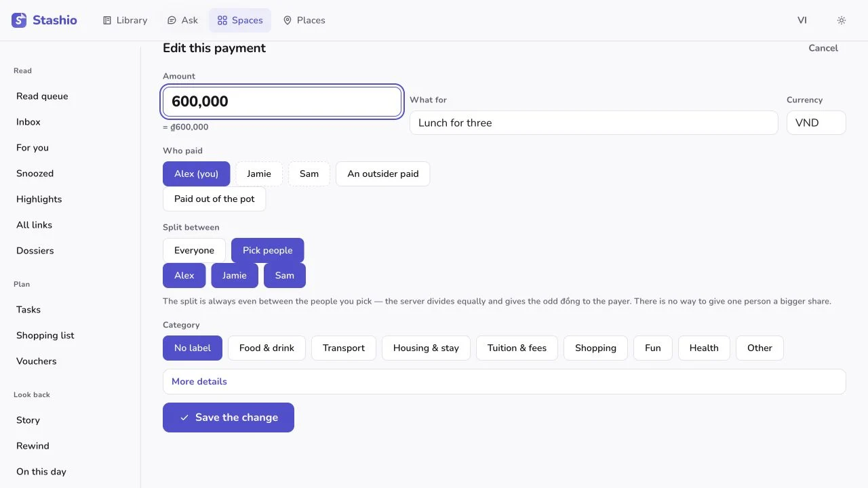868x488 pixels.
Task: Open Highlights in the sidebar
Action: [x=71, y=199]
